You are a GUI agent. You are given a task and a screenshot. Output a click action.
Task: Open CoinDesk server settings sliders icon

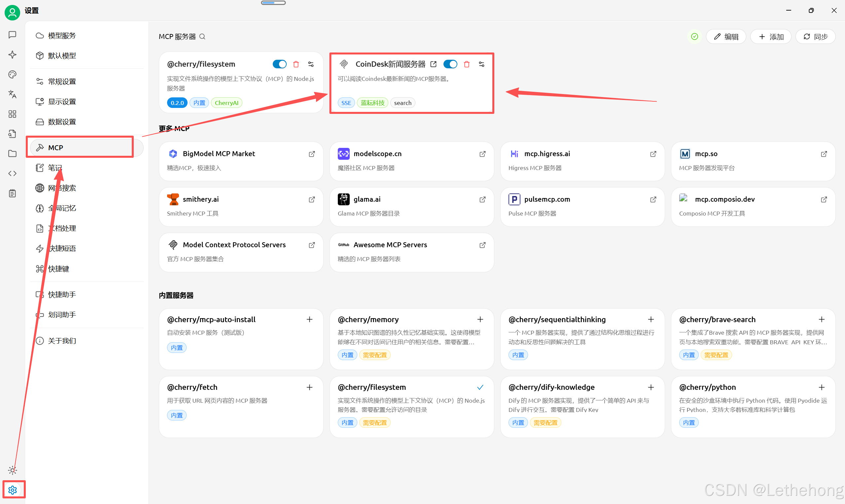(481, 64)
